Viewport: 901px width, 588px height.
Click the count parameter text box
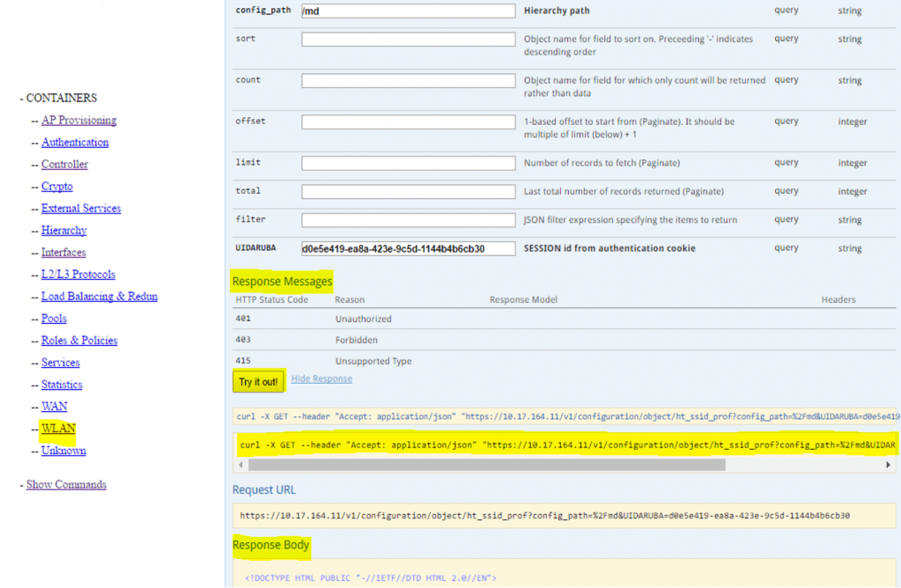(408, 81)
